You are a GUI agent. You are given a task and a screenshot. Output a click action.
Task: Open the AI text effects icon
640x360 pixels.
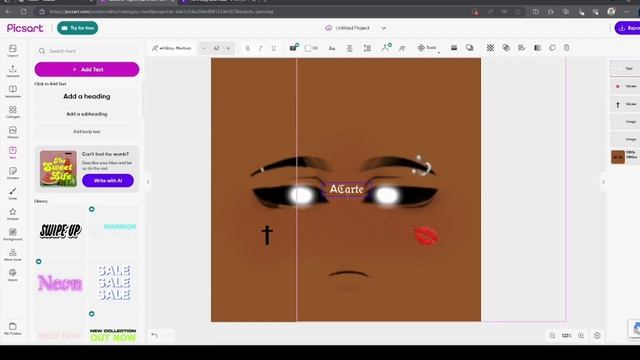click(386, 48)
